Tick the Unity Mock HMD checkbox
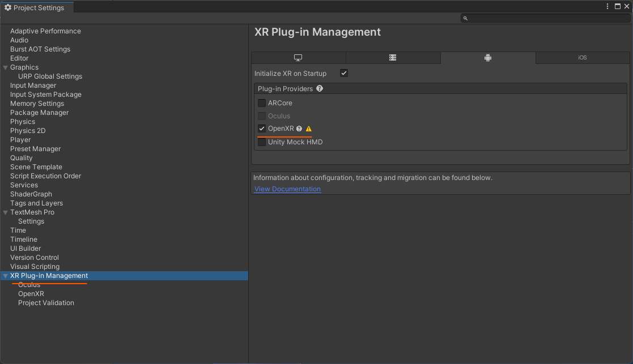The height and width of the screenshot is (364, 633). coord(262,142)
